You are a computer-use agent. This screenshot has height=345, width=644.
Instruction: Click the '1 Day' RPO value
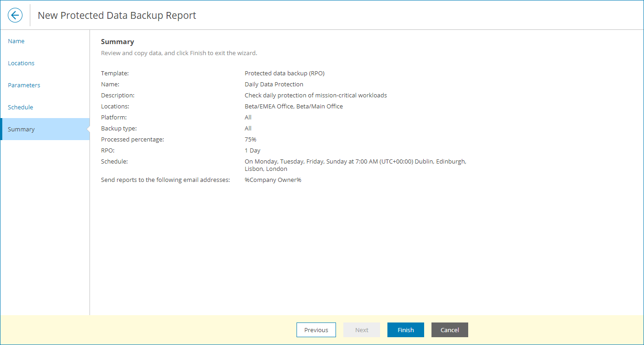(x=252, y=150)
